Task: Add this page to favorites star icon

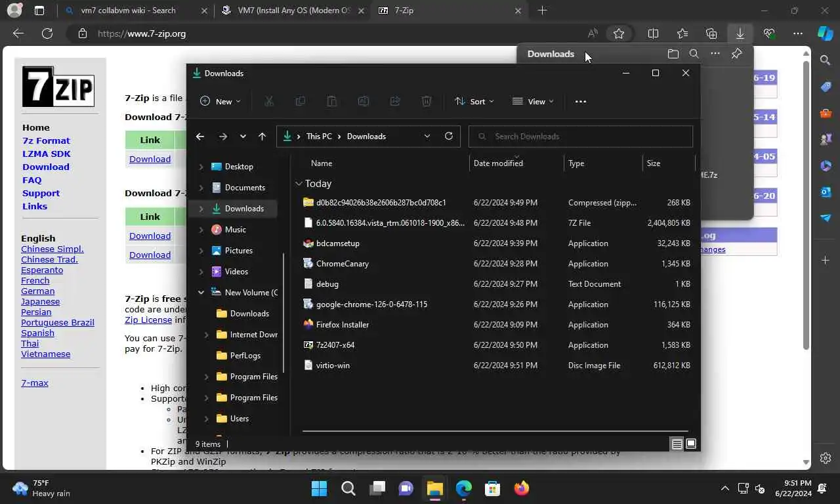Action: pyautogui.click(x=619, y=33)
